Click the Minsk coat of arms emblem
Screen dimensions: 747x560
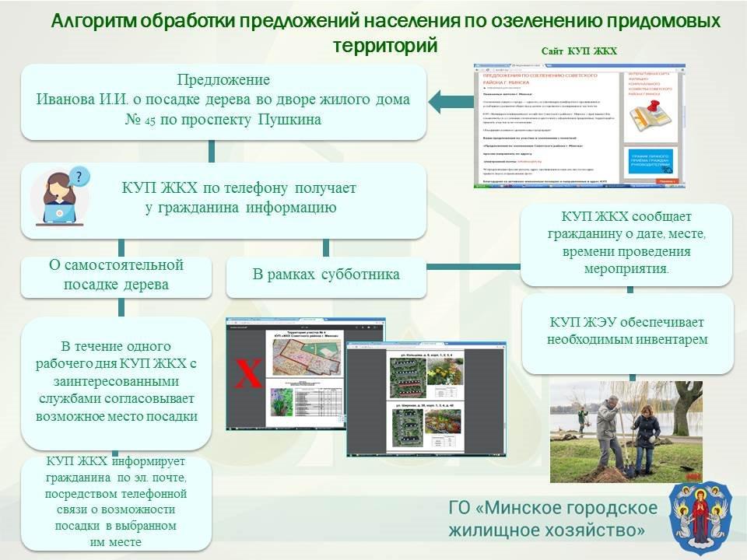coord(700,519)
